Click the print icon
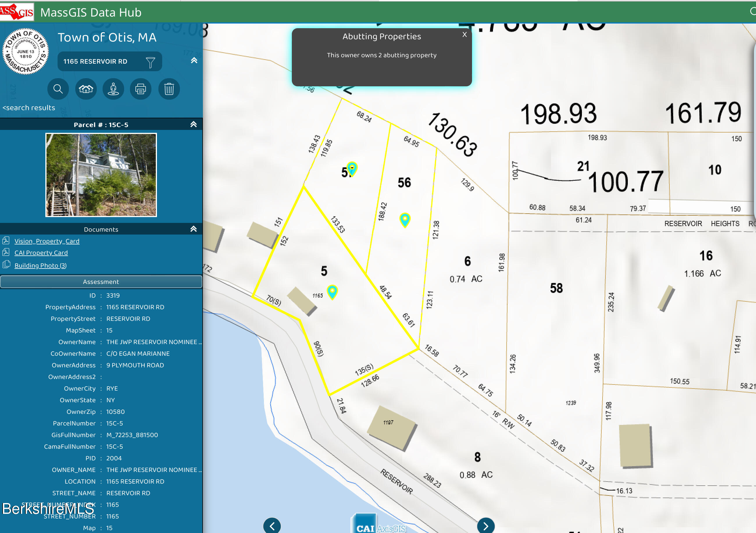 (x=141, y=89)
